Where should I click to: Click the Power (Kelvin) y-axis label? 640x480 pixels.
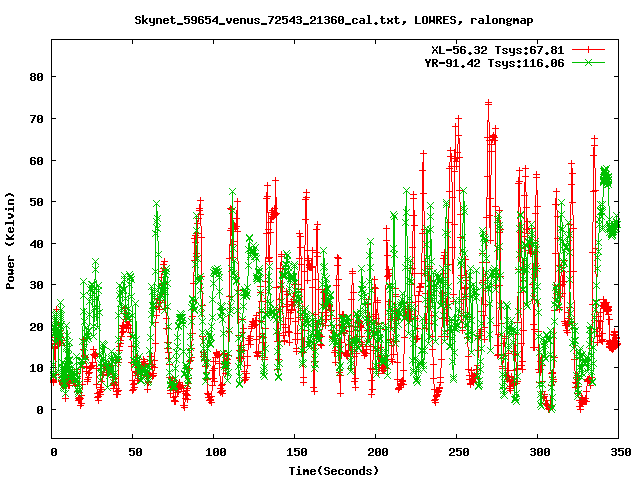(x=10, y=241)
